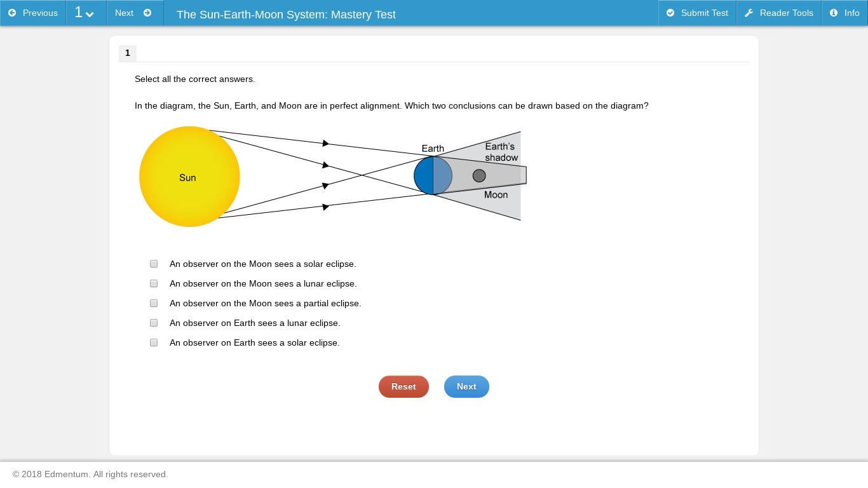Viewport: 868px width, 488px height.
Task: Click the Next arrow icon in header
Action: tap(147, 13)
